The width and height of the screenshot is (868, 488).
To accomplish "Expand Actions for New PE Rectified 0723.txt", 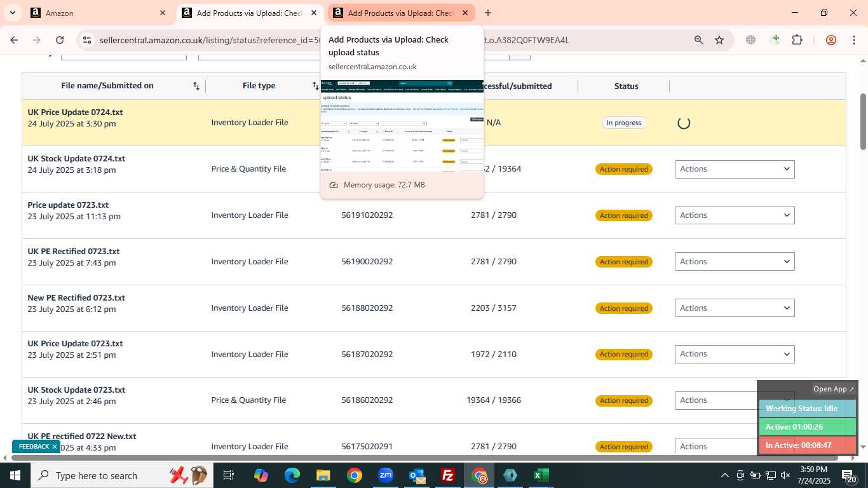I will coord(735,308).
